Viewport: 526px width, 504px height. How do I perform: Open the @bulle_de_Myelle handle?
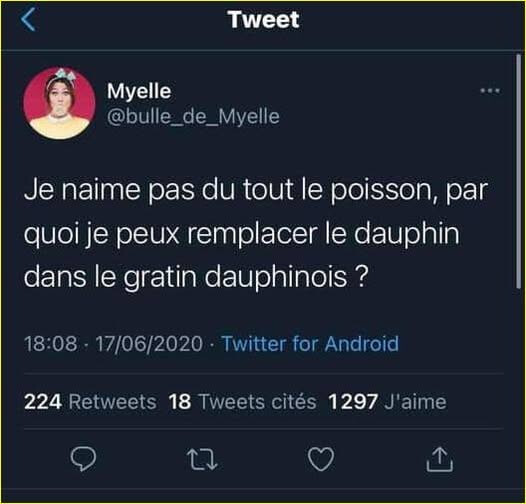pos(193,116)
